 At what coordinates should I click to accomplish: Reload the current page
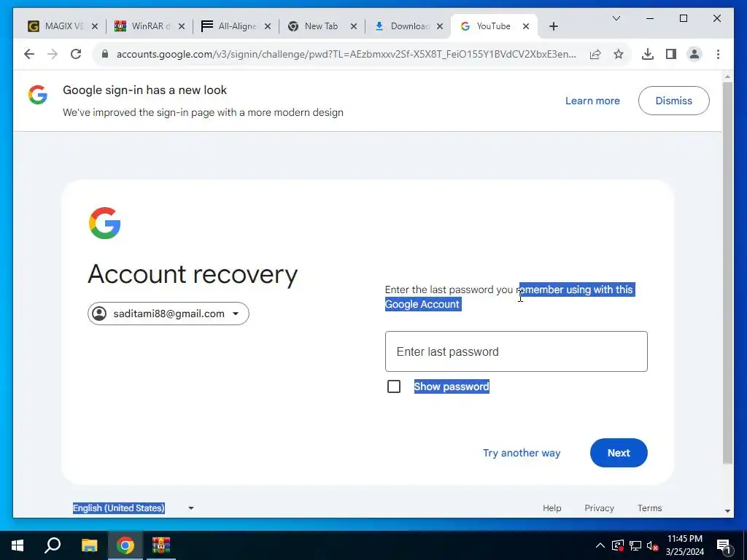(x=76, y=54)
